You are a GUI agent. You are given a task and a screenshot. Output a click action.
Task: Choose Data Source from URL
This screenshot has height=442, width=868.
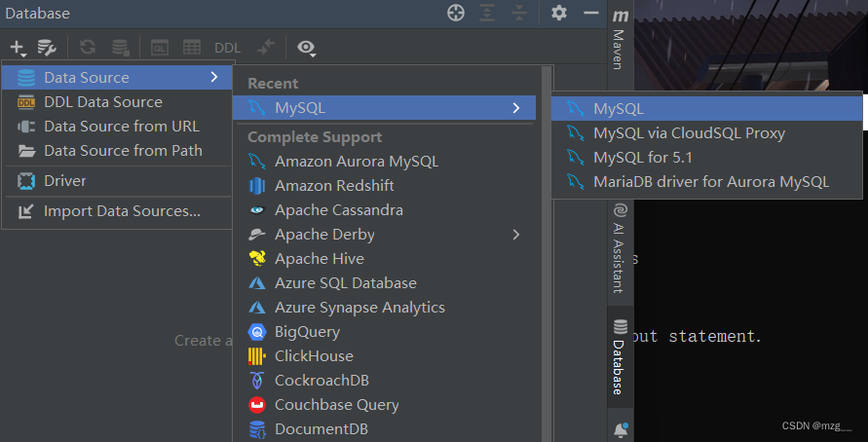click(117, 127)
